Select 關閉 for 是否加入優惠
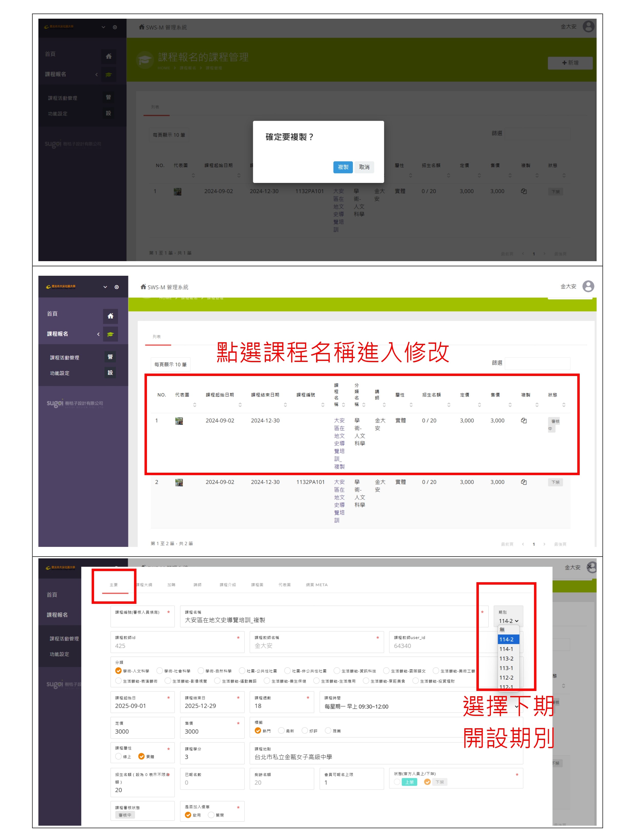 click(x=211, y=815)
